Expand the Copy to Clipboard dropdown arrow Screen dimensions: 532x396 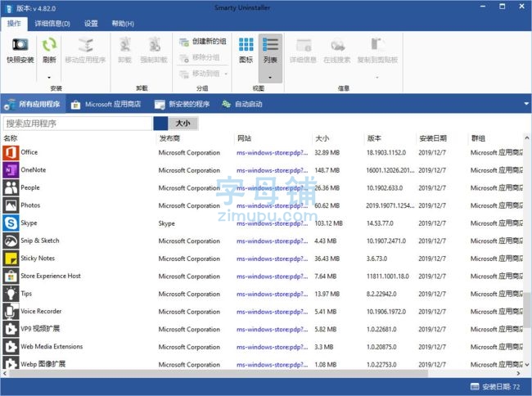377,77
